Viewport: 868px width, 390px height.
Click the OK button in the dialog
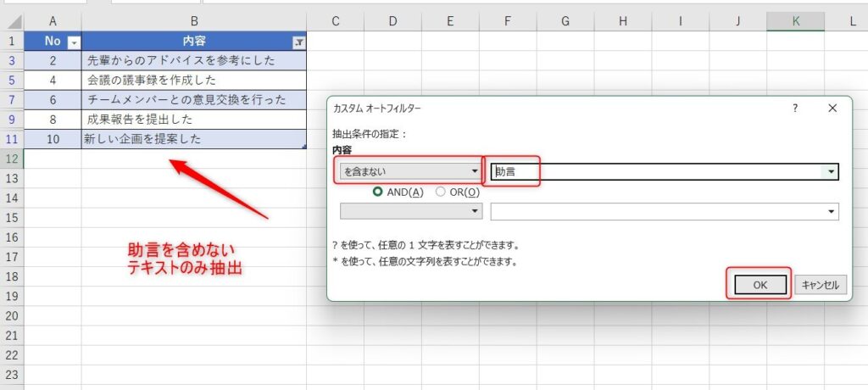(x=760, y=285)
